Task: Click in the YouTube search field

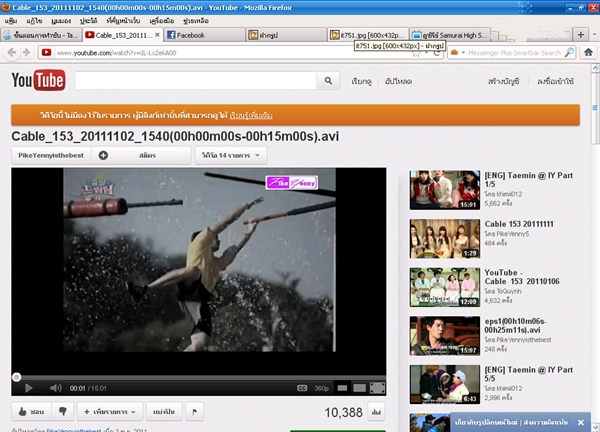Action: tap(196, 81)
